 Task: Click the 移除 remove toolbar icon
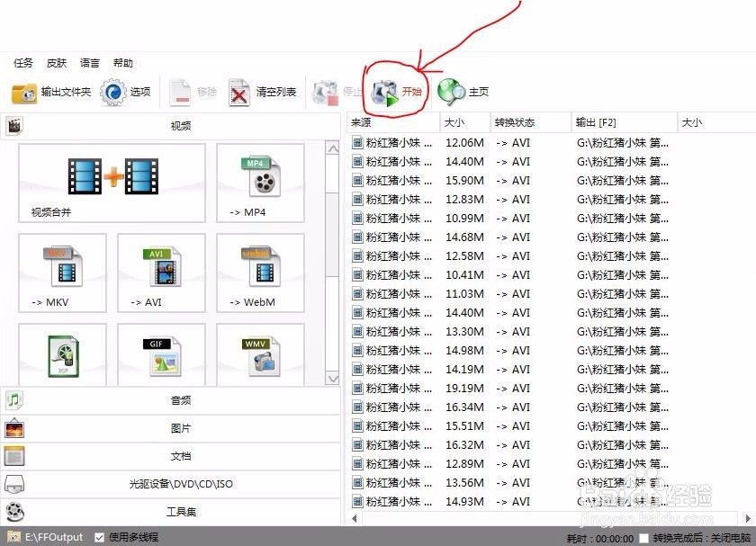click(181, 92)
